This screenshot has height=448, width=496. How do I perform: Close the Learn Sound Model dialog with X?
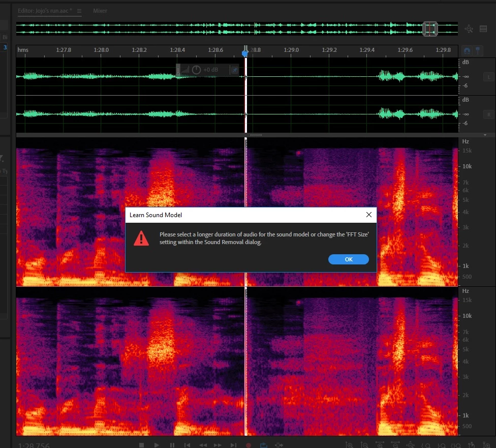point(369,215)
